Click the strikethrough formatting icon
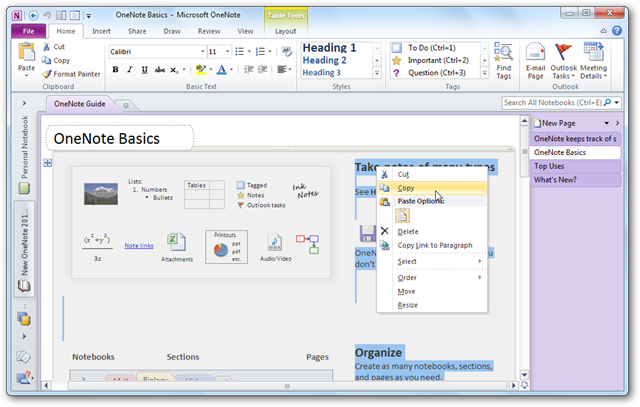The image size is (640, 407). point(160,70)
